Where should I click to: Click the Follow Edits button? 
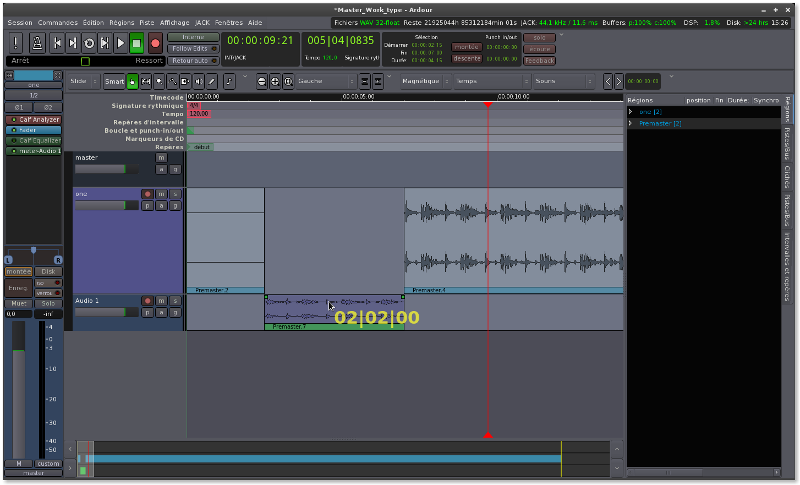(x=192, y=48)
